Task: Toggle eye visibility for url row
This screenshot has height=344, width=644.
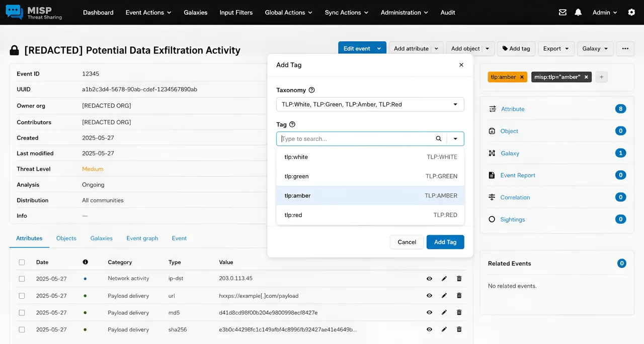Action: coord(429,296)
